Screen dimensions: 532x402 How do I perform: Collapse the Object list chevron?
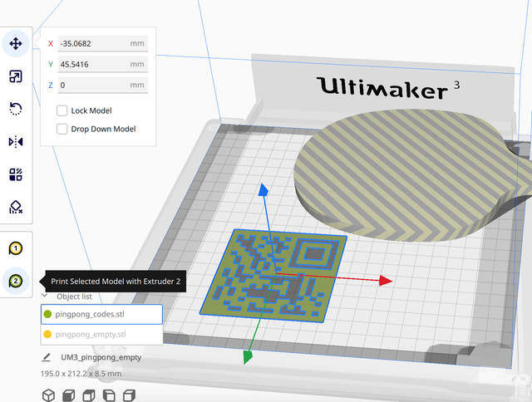tap(44, 296)
